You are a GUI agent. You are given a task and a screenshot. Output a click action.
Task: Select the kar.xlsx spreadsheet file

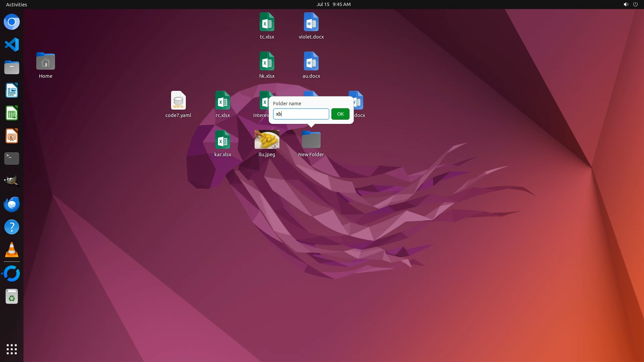click(x=223, y=139)
